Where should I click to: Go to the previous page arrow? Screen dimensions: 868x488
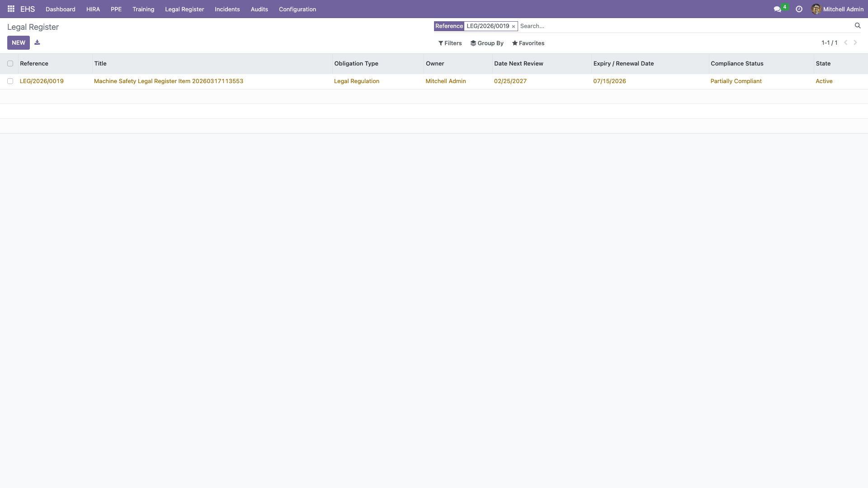click(845, 42)
